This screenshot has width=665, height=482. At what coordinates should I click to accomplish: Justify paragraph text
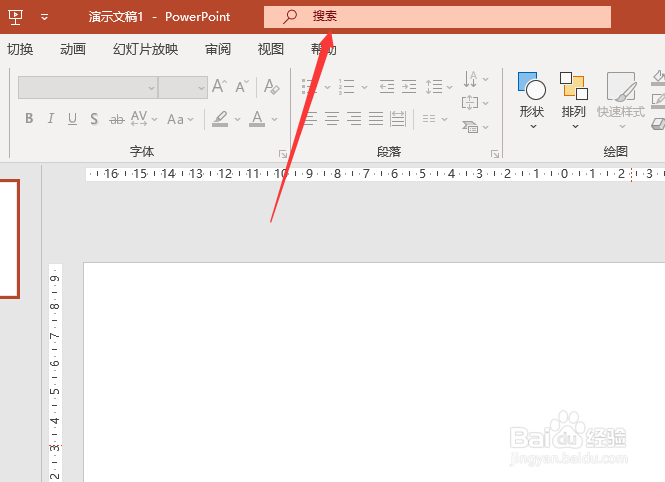pyautogui.click(x=376, y=119)
